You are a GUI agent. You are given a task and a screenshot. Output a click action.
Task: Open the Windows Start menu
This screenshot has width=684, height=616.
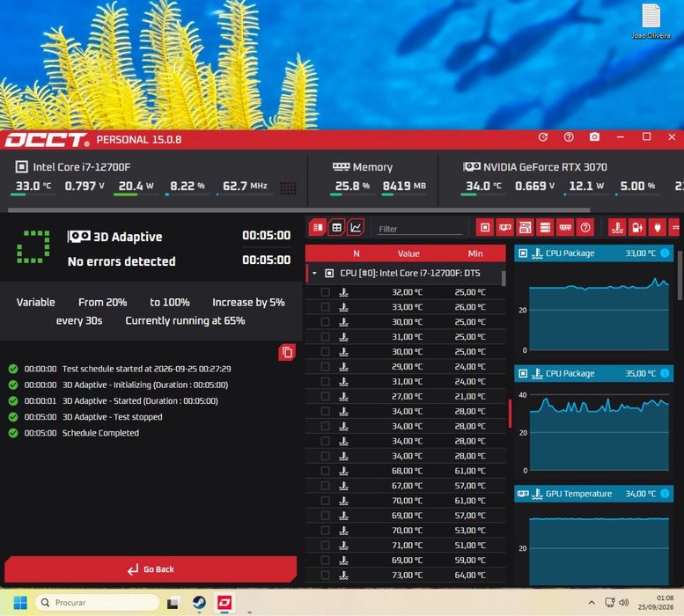click(x=20, y=603)
